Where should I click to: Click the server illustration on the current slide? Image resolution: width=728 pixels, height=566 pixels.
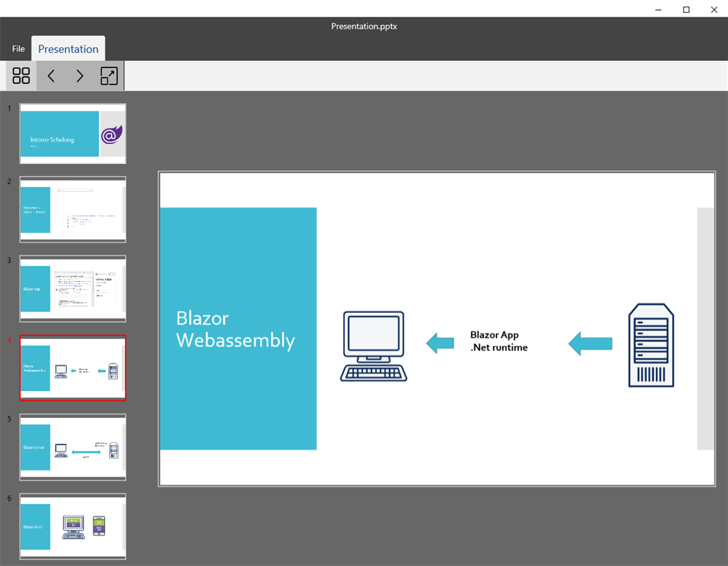(x=650, y=345)
